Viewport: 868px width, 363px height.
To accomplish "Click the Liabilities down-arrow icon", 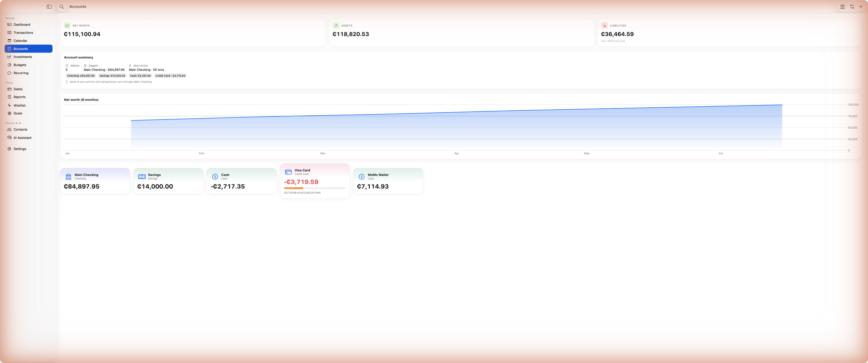I will click(604, 26).
